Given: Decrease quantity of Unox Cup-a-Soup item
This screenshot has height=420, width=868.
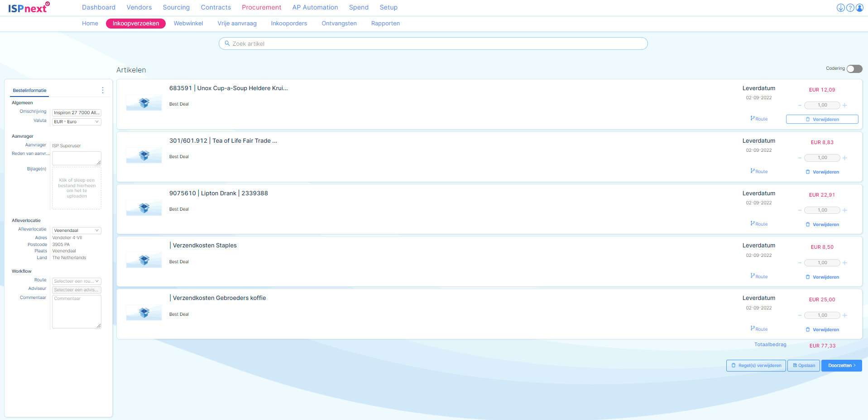Looking at the screenshot, I should (800, 105).
